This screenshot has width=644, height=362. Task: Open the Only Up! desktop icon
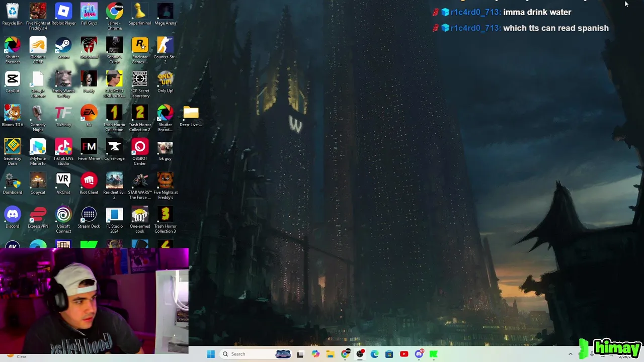tap(165, 82)
